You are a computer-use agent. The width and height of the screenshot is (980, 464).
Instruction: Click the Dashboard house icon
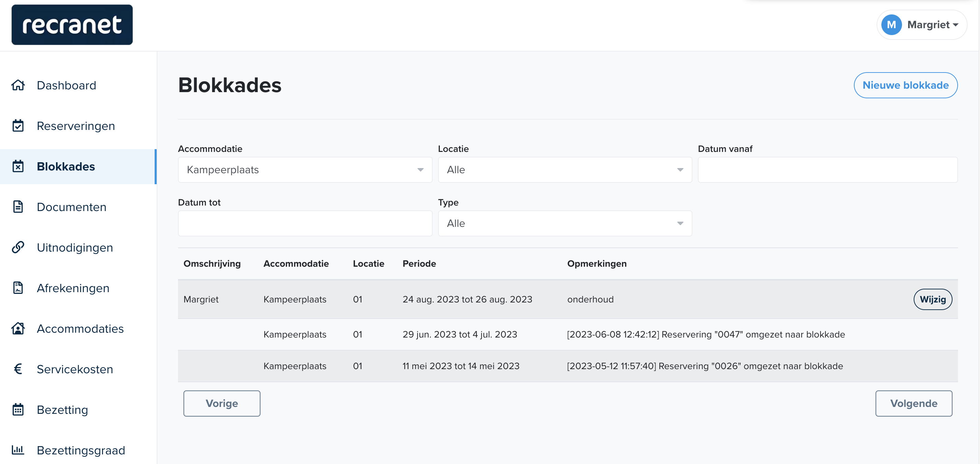pyautogui.click(x=18, y=85)
